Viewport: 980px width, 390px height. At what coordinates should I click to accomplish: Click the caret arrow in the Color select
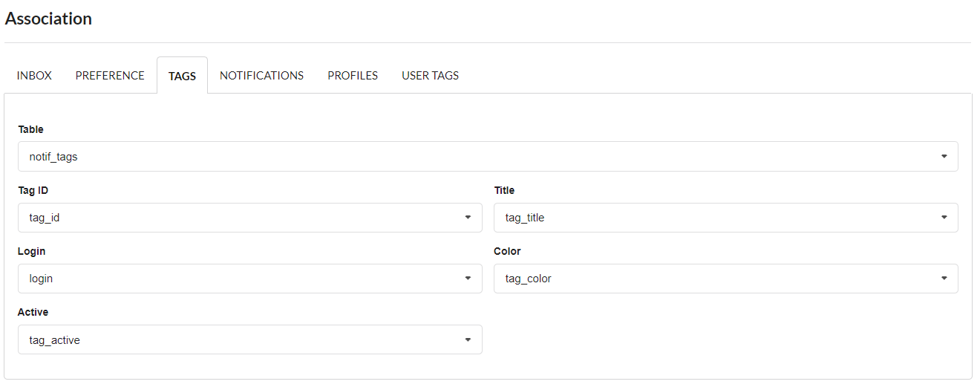tap(944, 279)
